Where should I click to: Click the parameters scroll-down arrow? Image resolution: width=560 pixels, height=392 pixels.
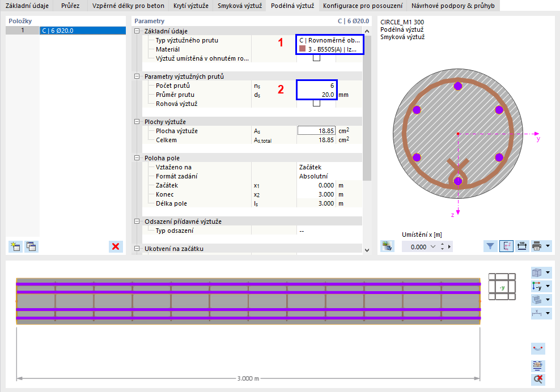[x=367, y=250]
